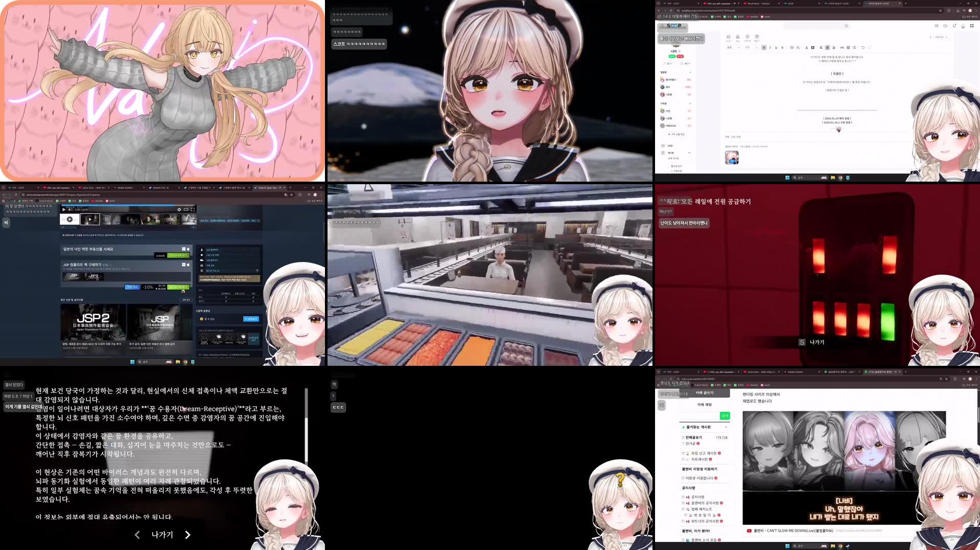The height and width of the screenshot is (550, 980).
Task: Click the VOD icon in the SOOP sidebar
Action: point(663,146)
